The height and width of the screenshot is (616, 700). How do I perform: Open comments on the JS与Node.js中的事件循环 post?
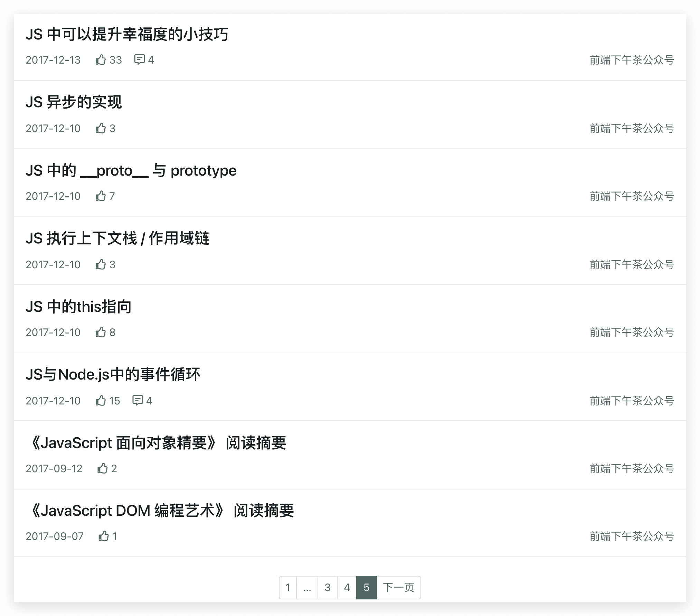coord(138,401)
